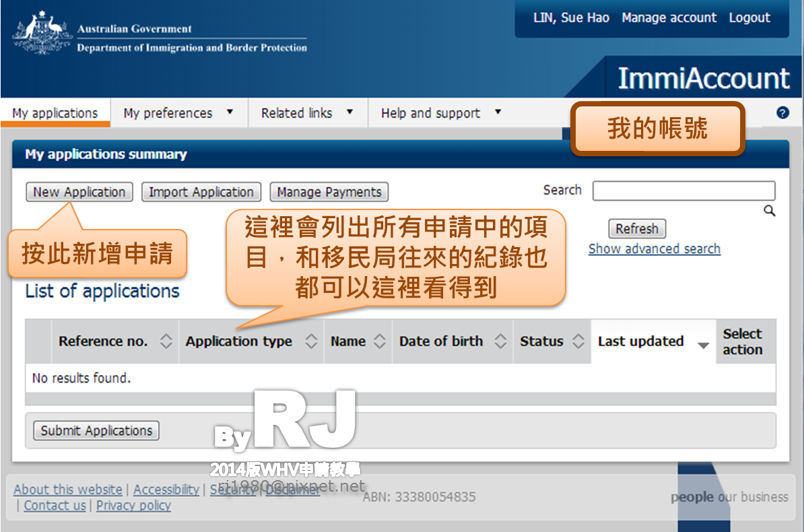Toggle Last updated sort direction arrow
The image size is (804, 532).
point(704,345)
